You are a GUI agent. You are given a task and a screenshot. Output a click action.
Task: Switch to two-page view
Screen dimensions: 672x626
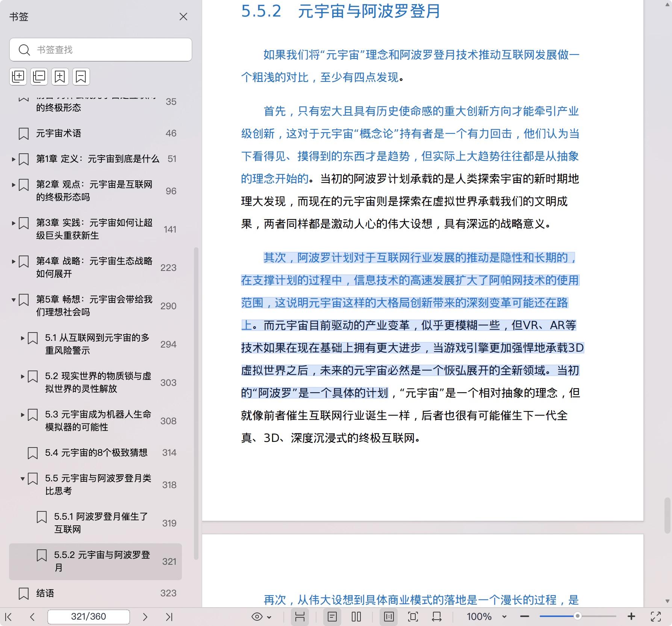tap(356, 617)
